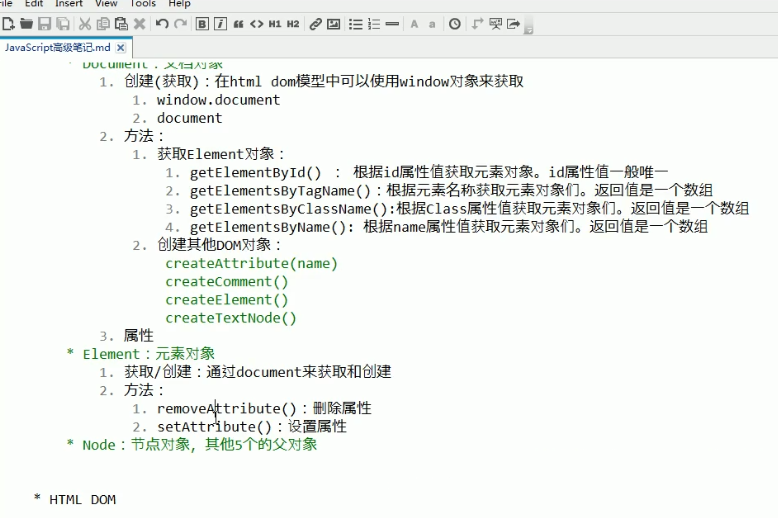Paste from clipboard toolbar icon
778x518 pixels.
coord(121,23)
